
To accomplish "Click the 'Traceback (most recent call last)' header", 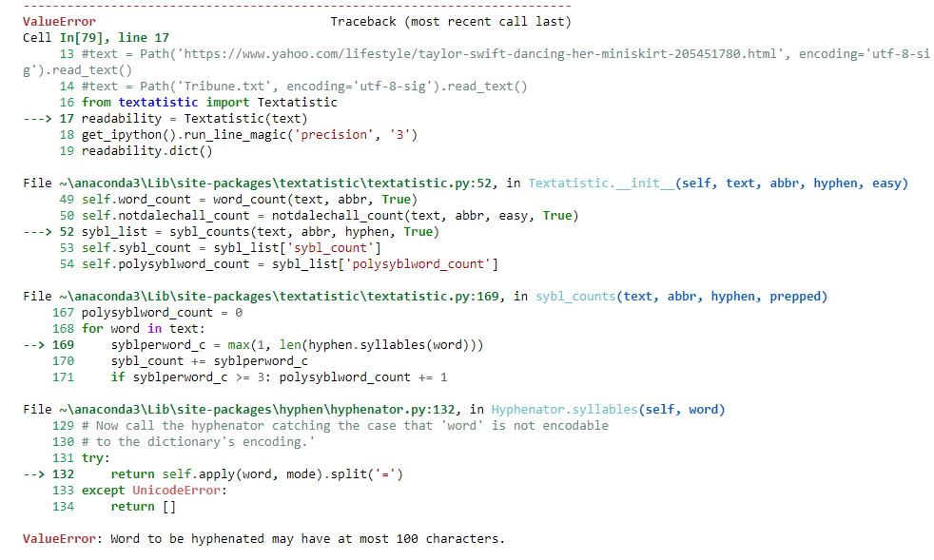I will (452, 21).
